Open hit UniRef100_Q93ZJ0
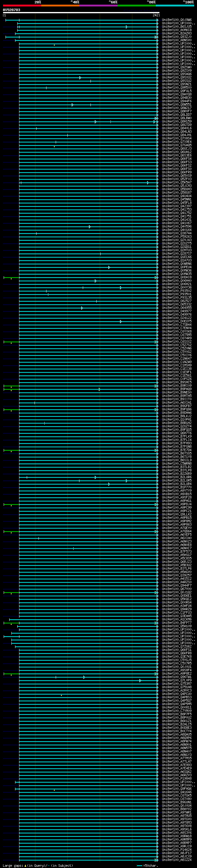 coord(177,37)
